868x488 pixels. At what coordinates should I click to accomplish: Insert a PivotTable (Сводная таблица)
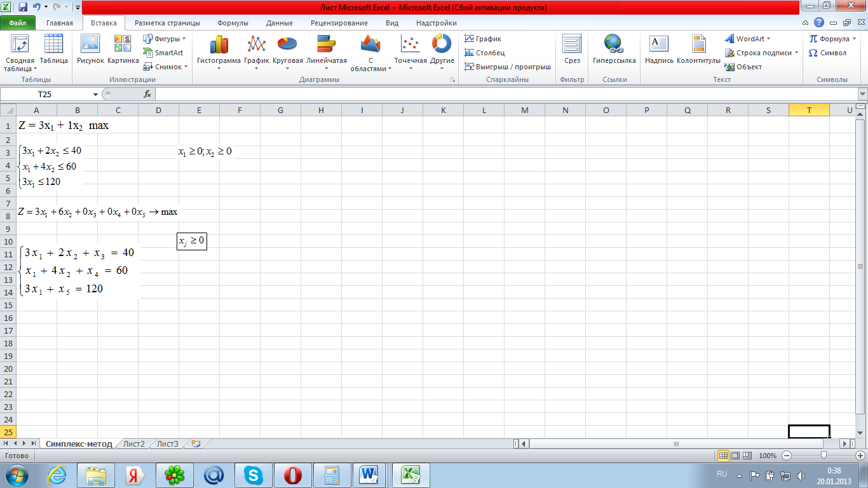pyautogui.click(x=20, y=53)
